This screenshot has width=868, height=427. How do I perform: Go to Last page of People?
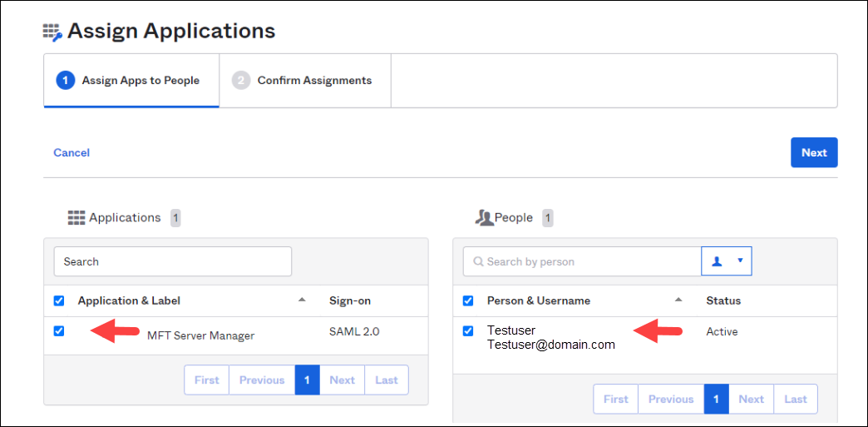click(796, 400)
